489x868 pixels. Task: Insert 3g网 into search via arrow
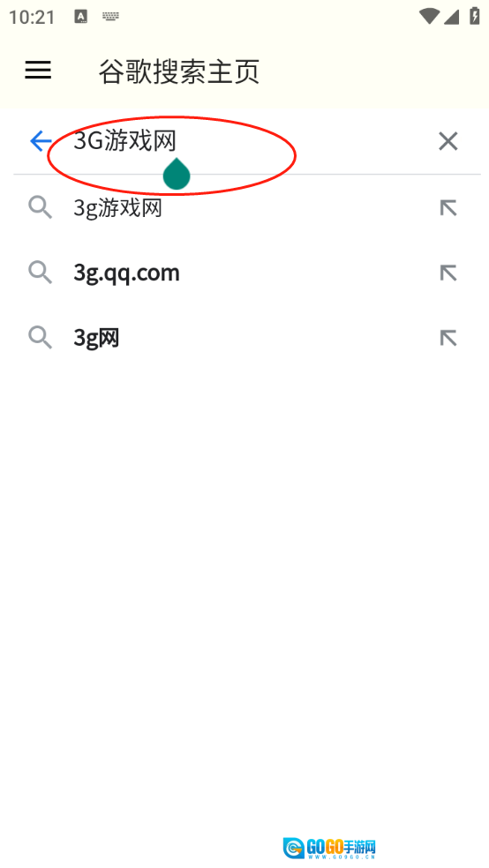point(448,338)
